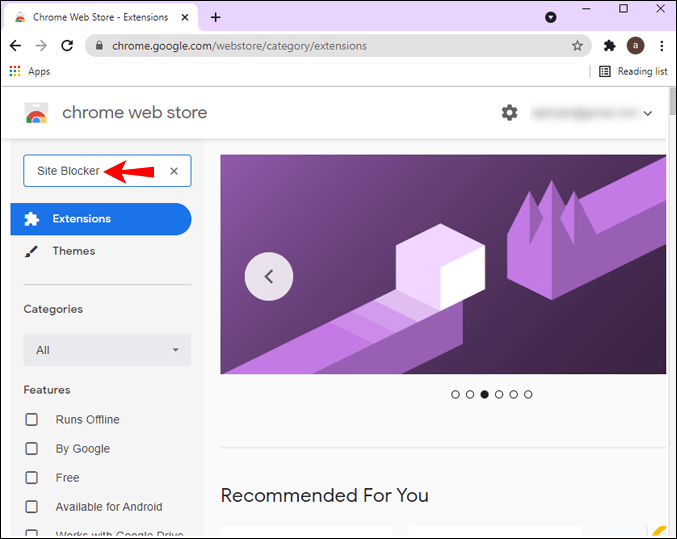Enable the Runs Offline checkbox
The width and height of the screenshot is (677, 539).
pyautogui.click(x=32, y=419)
